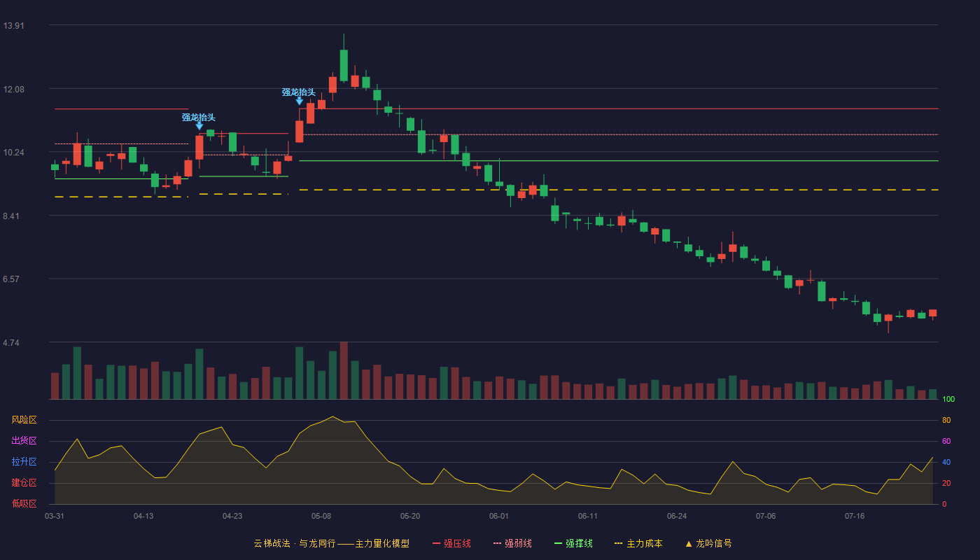
Task: Click the orange 80 indicator axis value
Action: [x=946, y=420]
